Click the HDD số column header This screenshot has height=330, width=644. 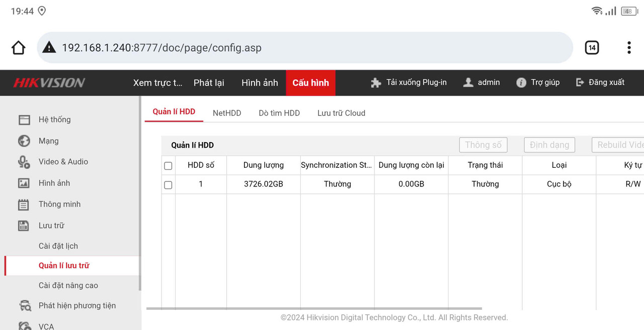(x=201, y=165)
